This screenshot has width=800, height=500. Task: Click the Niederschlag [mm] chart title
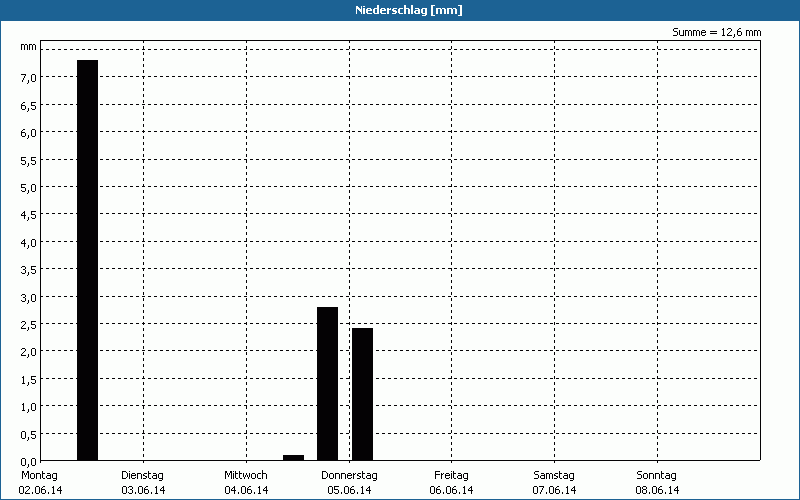tap(409, 10)
